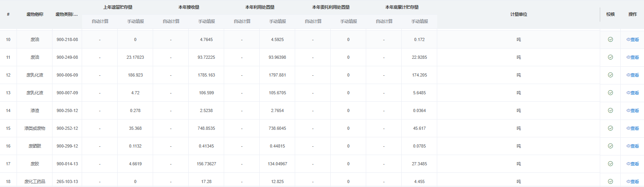Click the verification check icon for row 12
Screen dimensions: 644x187
click(x=610, y=75)
